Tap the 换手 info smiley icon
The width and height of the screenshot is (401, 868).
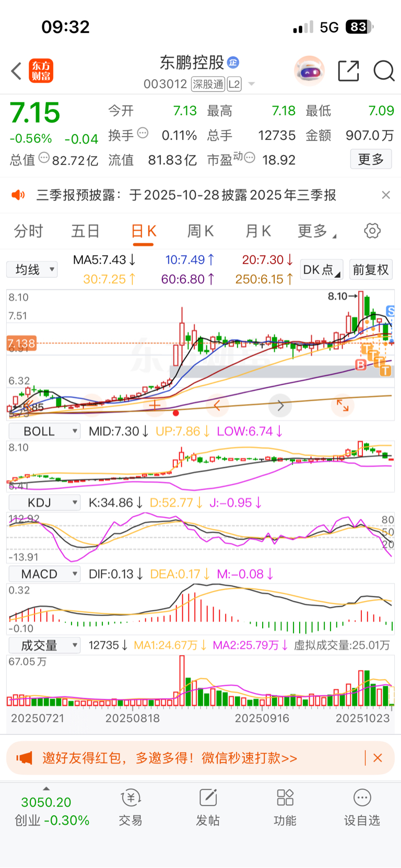click(x=143, y=134)
